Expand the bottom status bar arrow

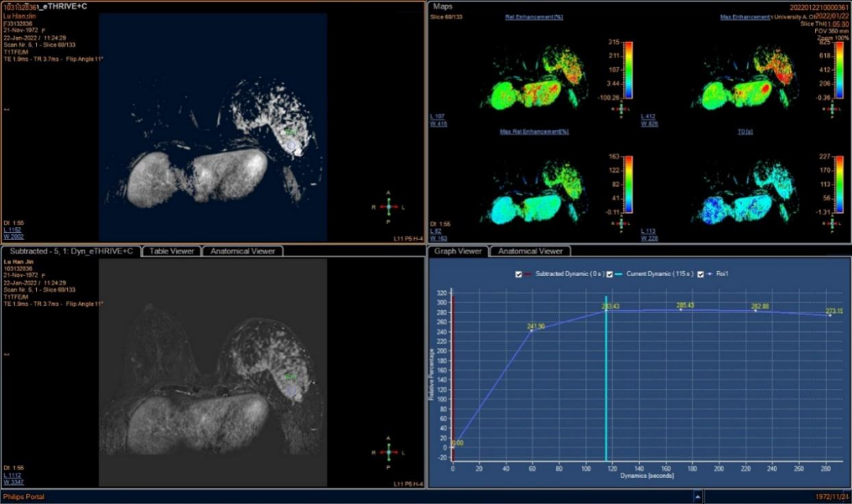pos(697,497)
